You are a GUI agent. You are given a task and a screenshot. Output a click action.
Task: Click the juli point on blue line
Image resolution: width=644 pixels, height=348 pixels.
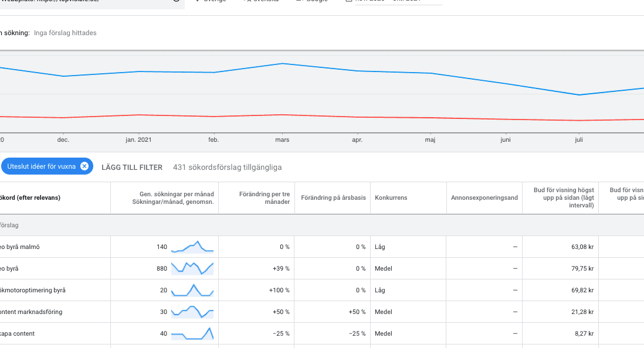coord(579,95)
